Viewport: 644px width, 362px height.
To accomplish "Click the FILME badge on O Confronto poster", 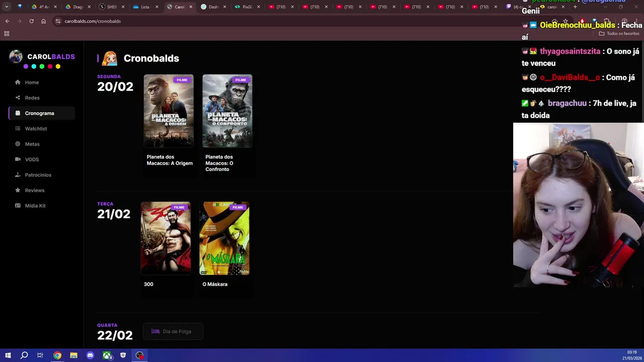I will pos(240,80).
